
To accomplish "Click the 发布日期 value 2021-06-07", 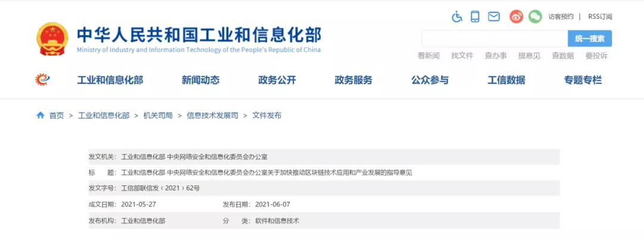I will click(273, 204).
